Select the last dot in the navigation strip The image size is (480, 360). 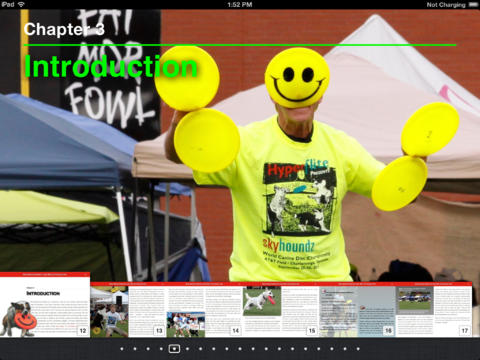358,349
